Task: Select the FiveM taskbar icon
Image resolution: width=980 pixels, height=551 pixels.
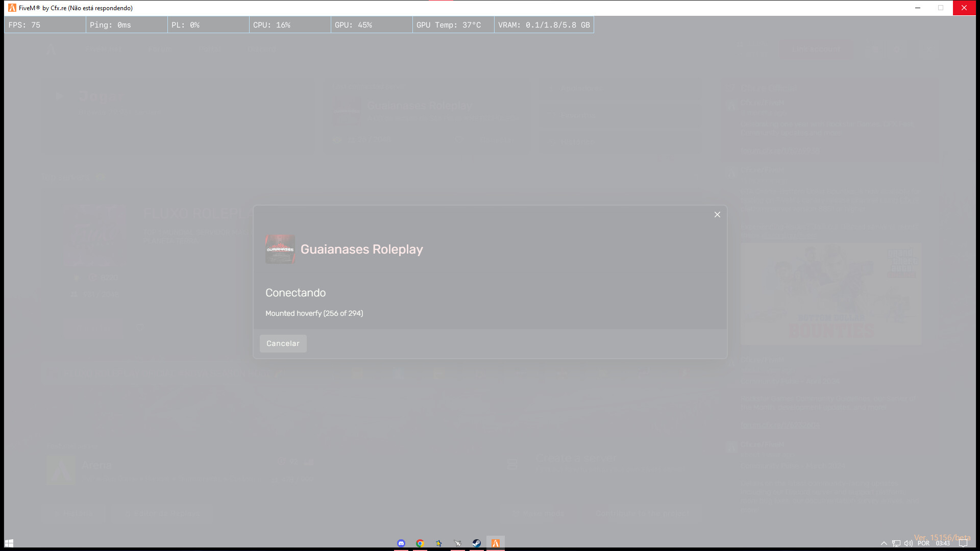Action: point(496,543)
